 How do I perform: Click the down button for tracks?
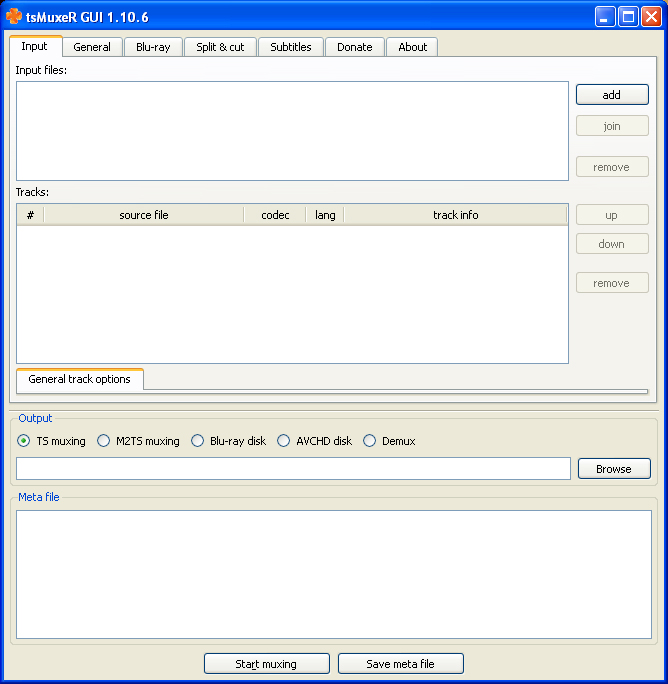pos(612,244)
